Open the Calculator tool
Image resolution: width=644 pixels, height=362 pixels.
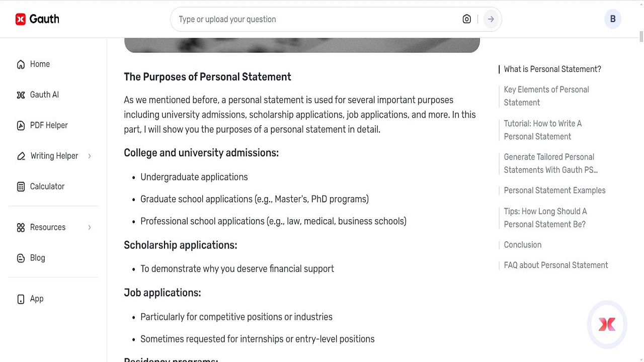pyautogui.click(x=47, y=186)
